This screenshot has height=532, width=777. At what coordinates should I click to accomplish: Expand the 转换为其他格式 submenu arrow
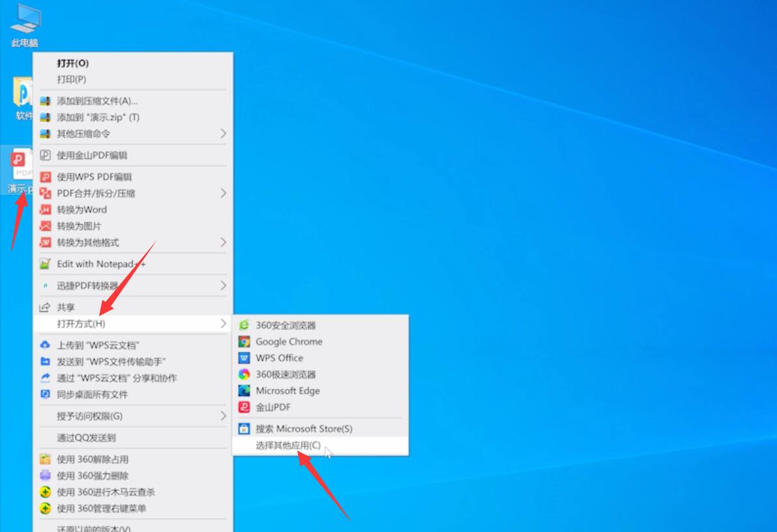click(223, 243)
